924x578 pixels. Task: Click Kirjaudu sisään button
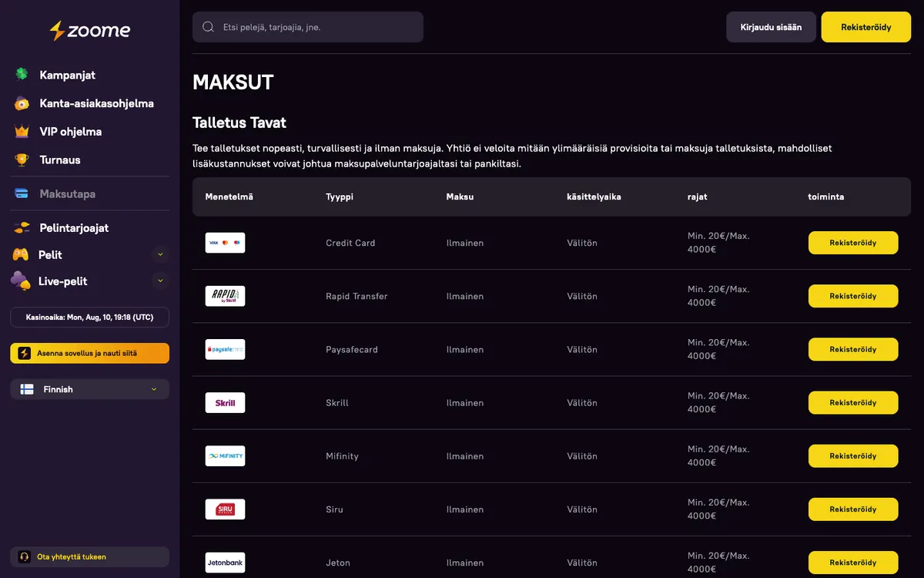pyautogui.click(x=771, y=27)
